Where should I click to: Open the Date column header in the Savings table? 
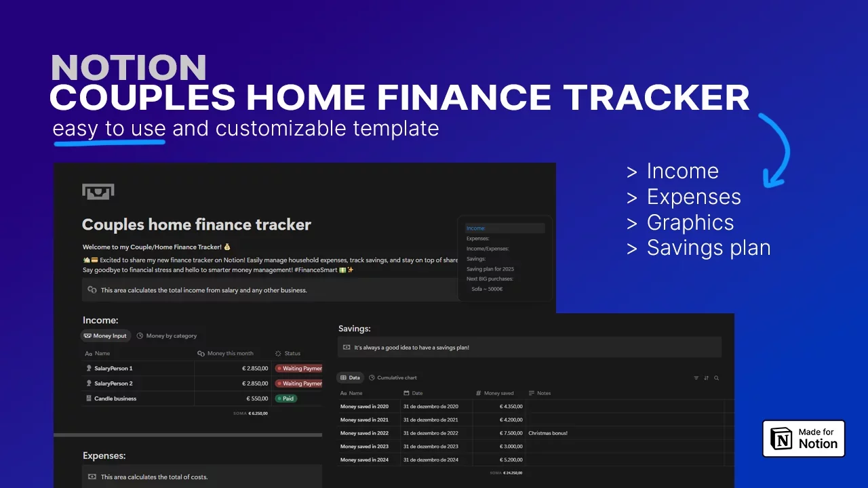pos(412,393)
